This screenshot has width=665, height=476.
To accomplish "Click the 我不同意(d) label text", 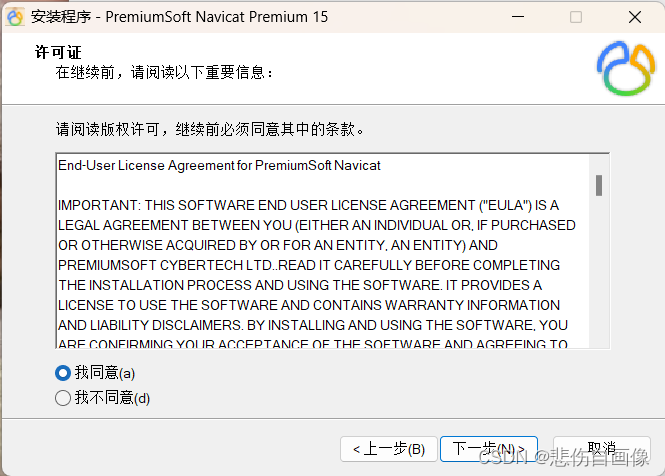I will pyautogui.click(x=112, y=398).
